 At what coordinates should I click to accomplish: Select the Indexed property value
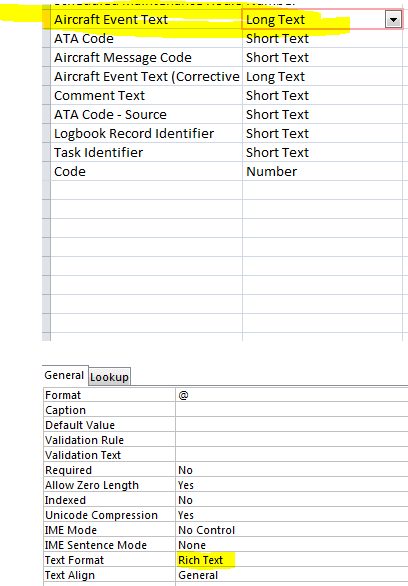click(292, 500)
